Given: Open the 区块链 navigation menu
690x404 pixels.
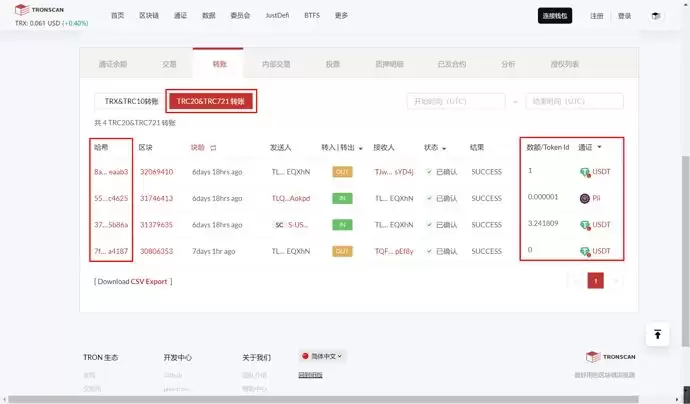Looking at the screenshot, I should (149, 15).
